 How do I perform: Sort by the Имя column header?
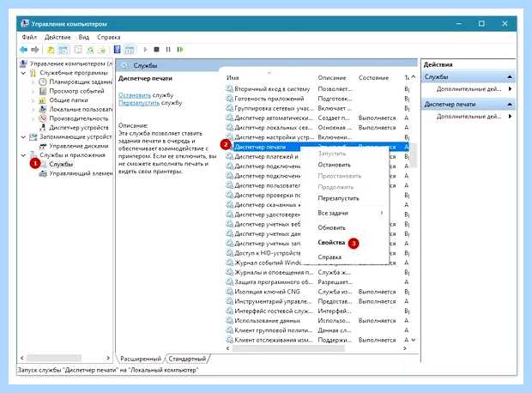[233, 78]
